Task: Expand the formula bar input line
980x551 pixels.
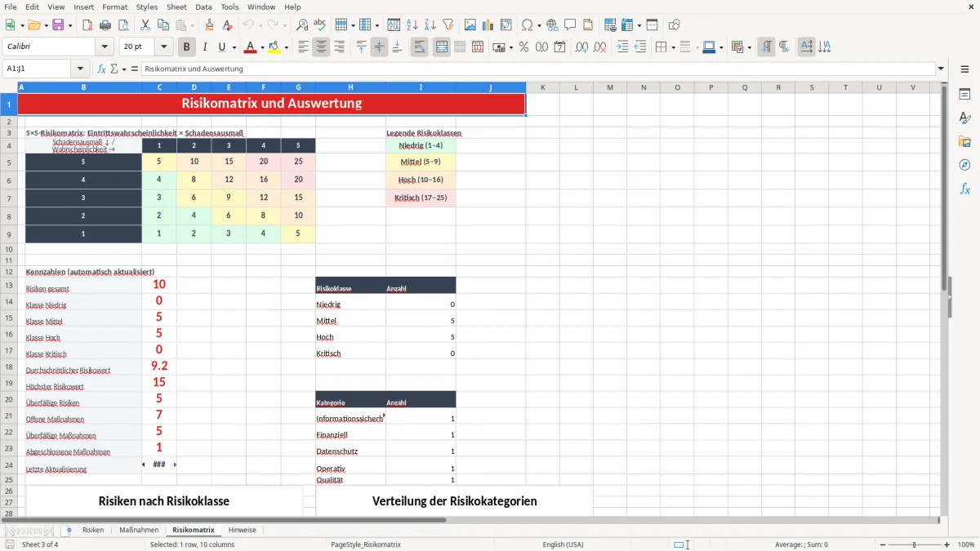Action: (x=941, y=69)
